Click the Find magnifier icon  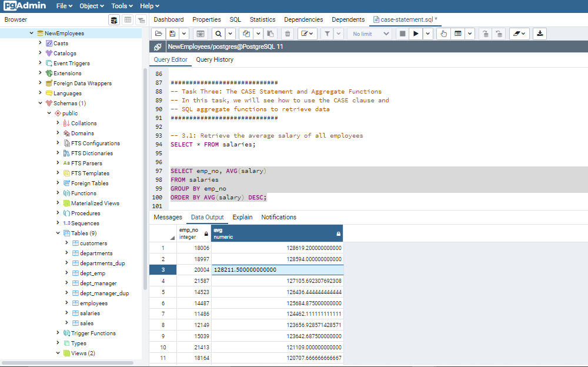pos(218,34)
